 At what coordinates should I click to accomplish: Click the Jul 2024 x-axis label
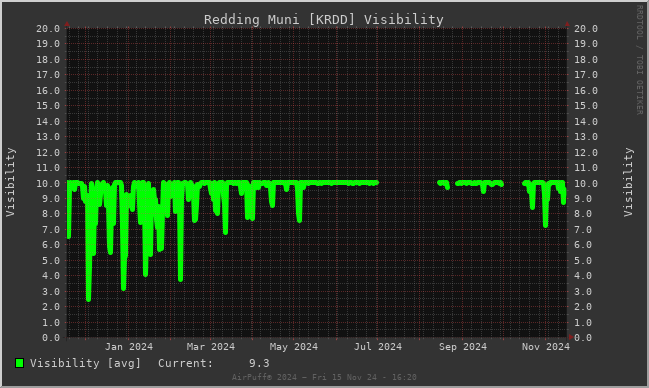(x=378, y=347)
